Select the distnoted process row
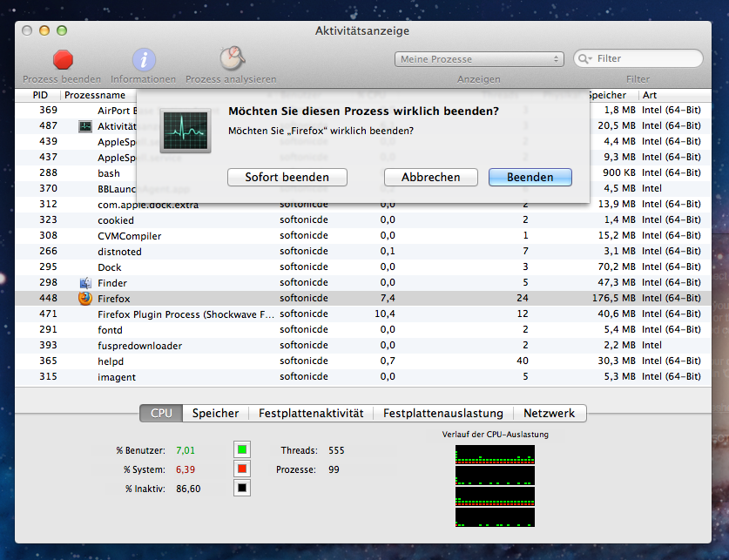729x560 pixels. [363, 252]
